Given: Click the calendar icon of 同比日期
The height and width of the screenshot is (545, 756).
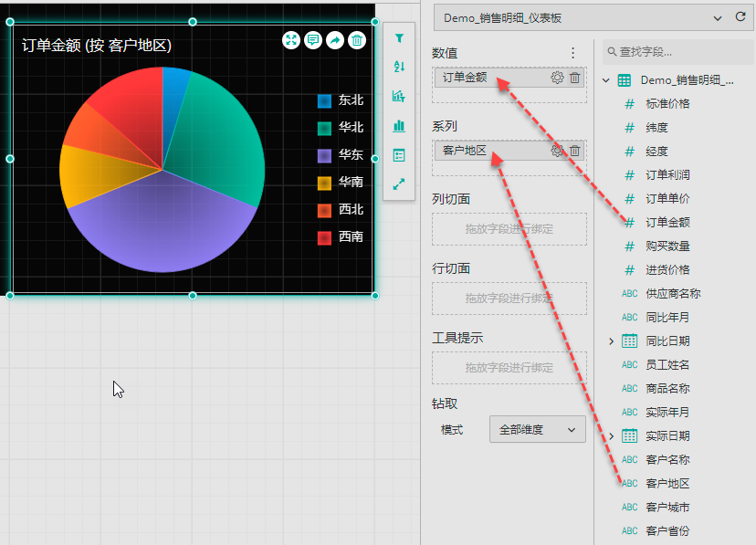Looking at the screenshot, I should [629, 341].
